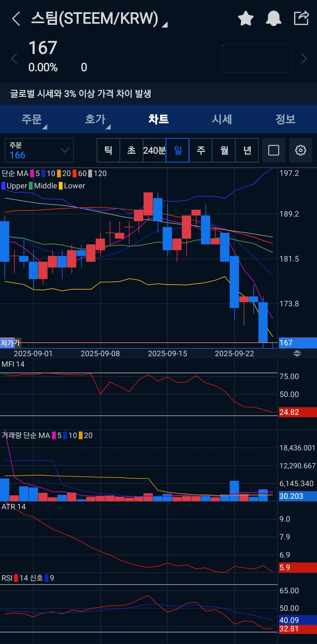Tap the global price difference notice
This screenshot has height=644, width=317.
158,94
